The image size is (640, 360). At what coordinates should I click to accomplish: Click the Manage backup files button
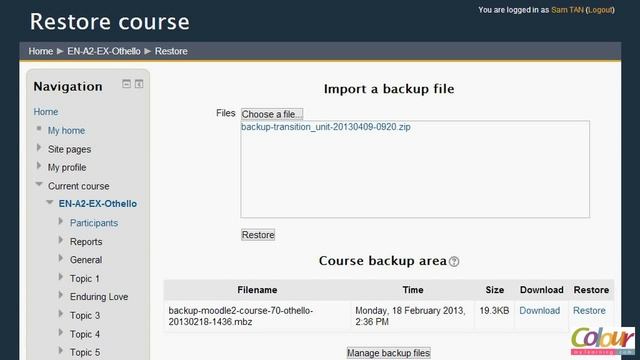[389, 353]
